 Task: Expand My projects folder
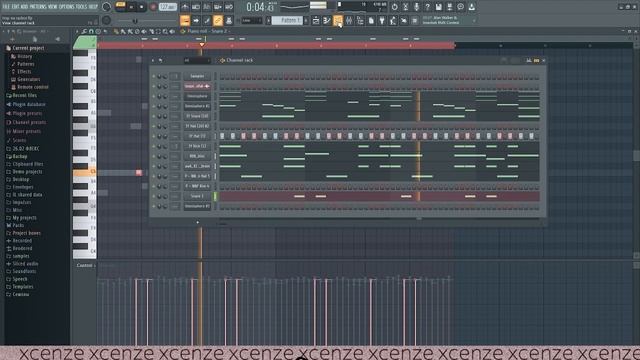pyautogui.click(x=21, y=218)
